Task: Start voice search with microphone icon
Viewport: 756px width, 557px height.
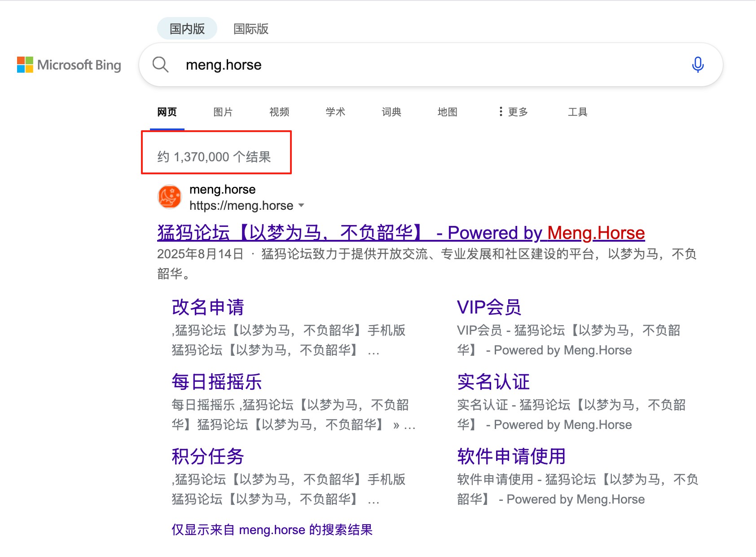Action: point(698,65)
